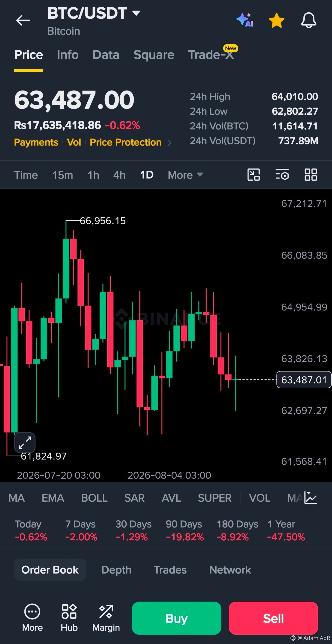Switch to the Price tab

(x=29, y=55)
